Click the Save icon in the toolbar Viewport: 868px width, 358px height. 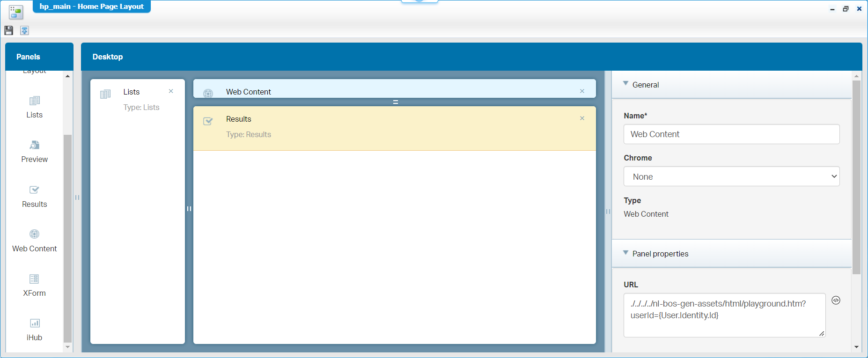coord(8,30)
